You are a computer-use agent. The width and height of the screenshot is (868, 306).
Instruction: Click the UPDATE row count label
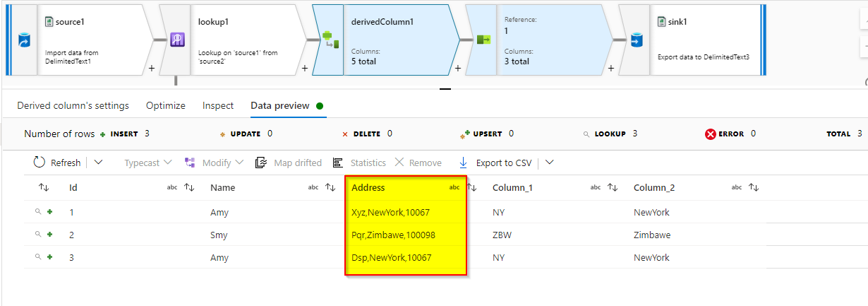247,134
